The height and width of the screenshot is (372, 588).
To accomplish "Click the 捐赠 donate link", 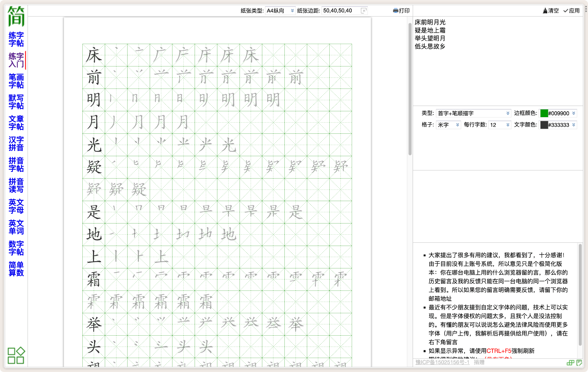I will [x=479, y=362].
